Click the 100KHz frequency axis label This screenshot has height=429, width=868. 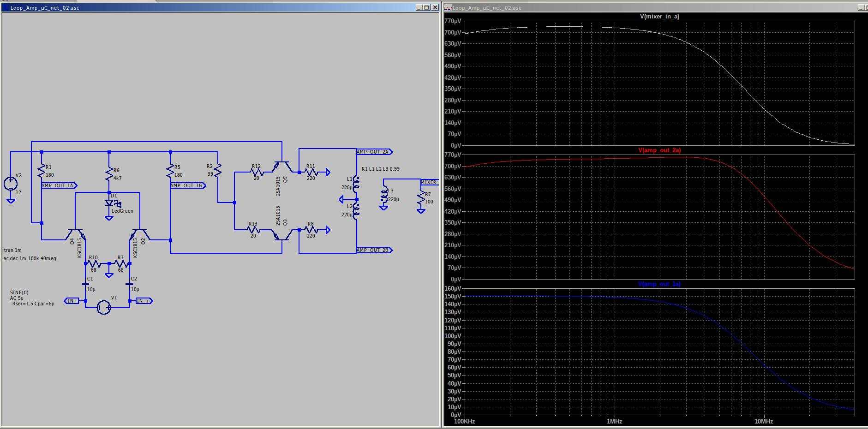[x=465, y=421]
